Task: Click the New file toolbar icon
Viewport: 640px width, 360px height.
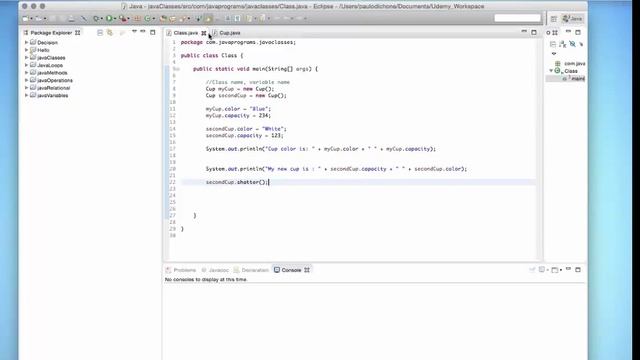Action: pyautogui.click(x=25, y=18)
